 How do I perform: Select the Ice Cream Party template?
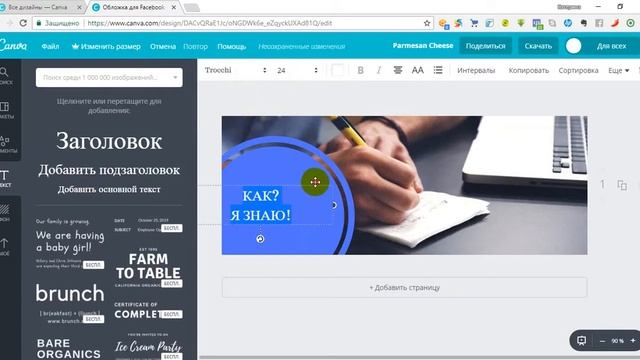point(148,346)
